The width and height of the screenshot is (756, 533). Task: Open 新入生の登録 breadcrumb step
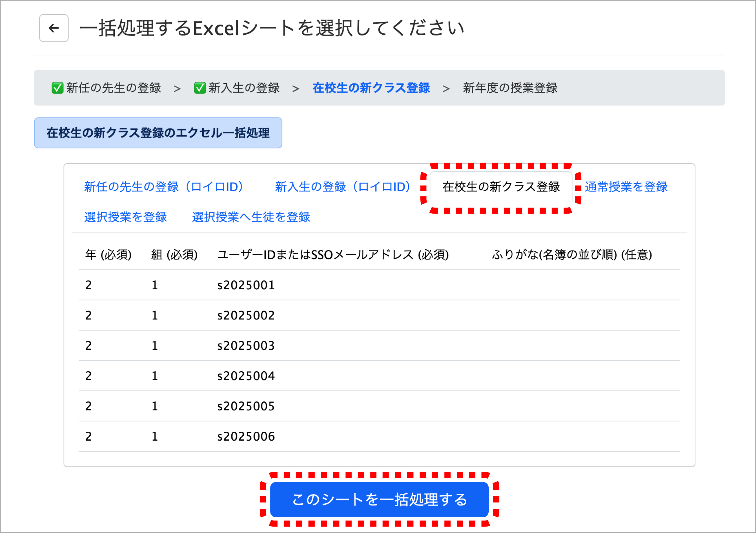[x=244, y=88]
